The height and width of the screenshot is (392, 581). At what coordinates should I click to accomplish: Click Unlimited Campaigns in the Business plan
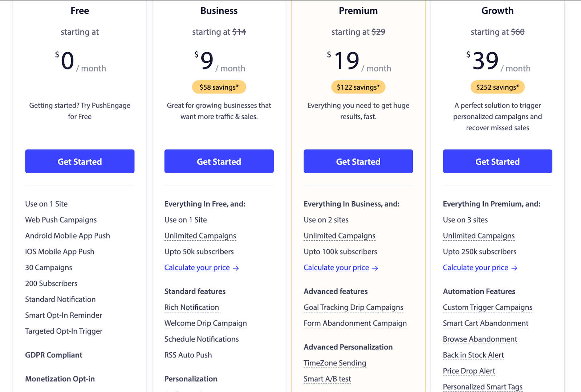(200, 236)
